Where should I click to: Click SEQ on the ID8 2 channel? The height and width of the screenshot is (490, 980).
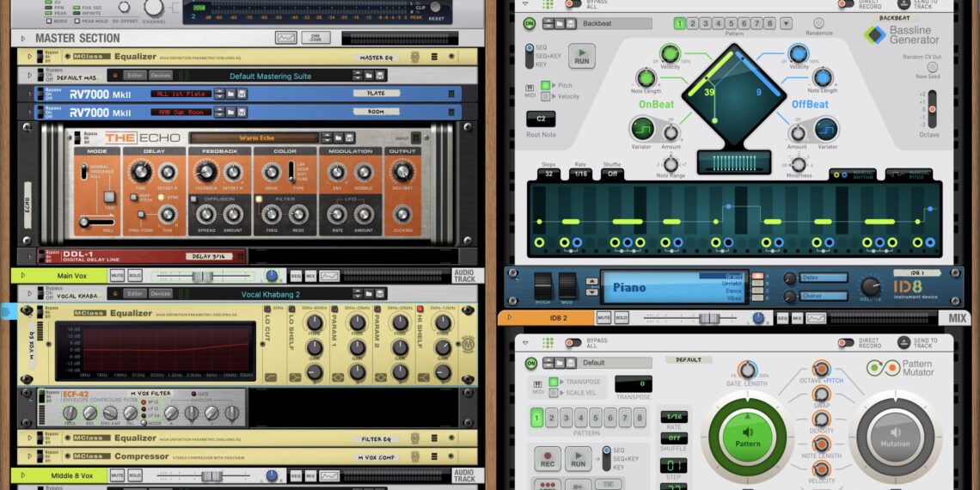(x=782, y=318)
